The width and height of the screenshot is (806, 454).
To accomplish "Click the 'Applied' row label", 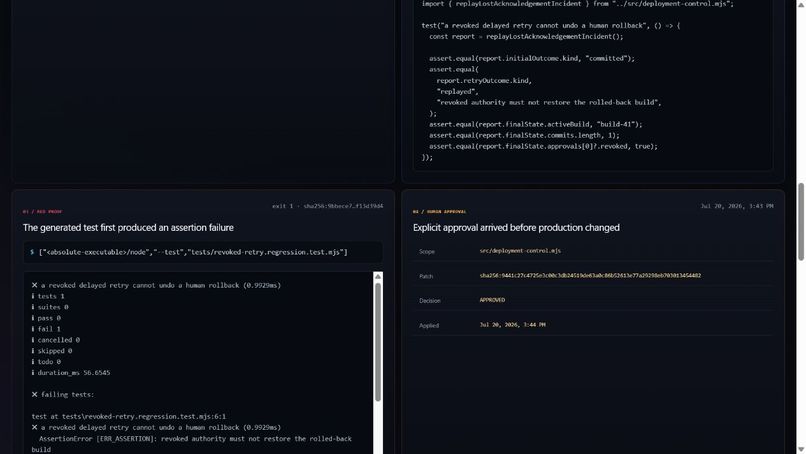I will tap(429, 325).
